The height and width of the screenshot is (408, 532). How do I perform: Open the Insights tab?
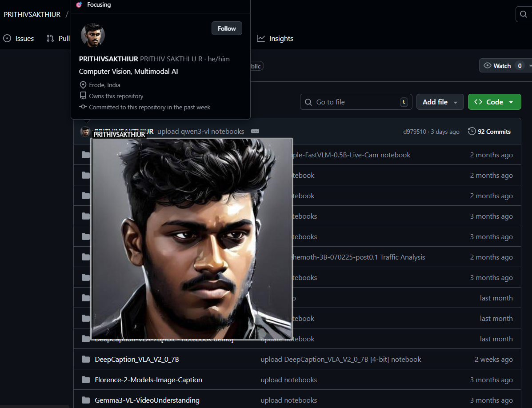(x=275, y=38)
